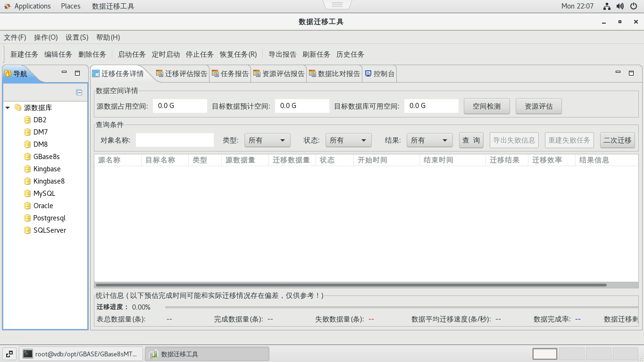Click the 资源评估 button
Viewport: 644px width, 362px height.
539,106
